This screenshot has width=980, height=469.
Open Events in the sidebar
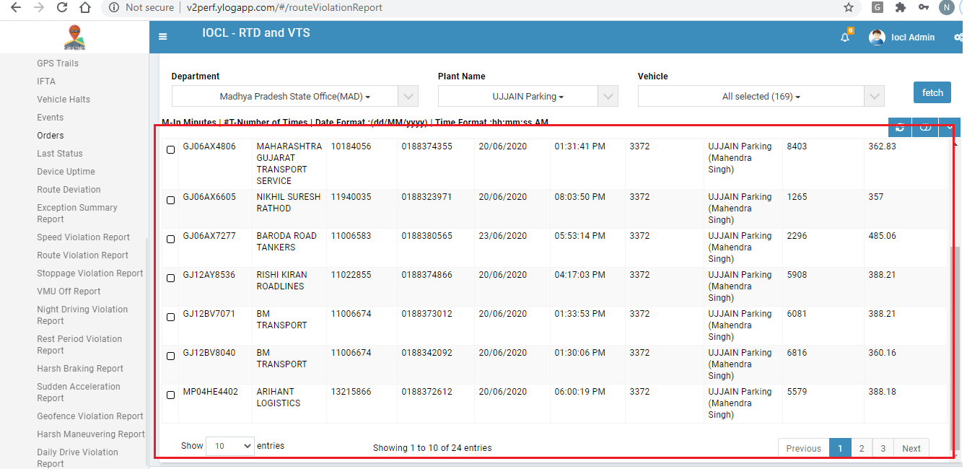[x=51, y=118]
